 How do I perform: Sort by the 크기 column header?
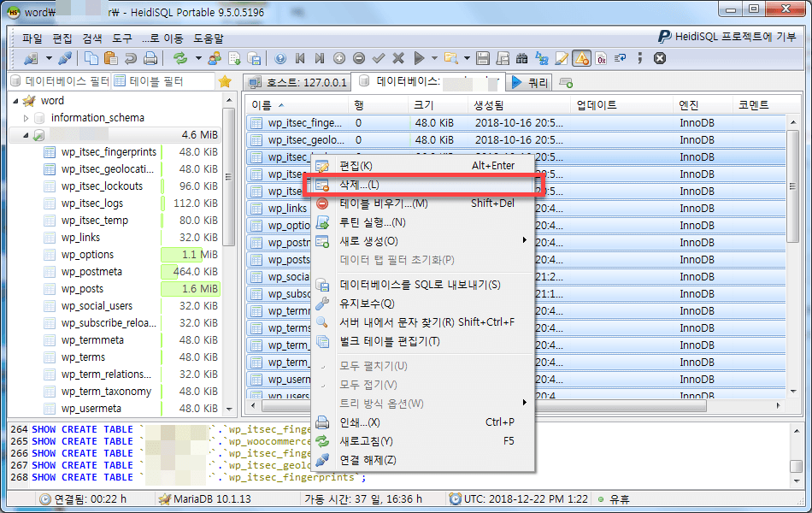point(438,105)
